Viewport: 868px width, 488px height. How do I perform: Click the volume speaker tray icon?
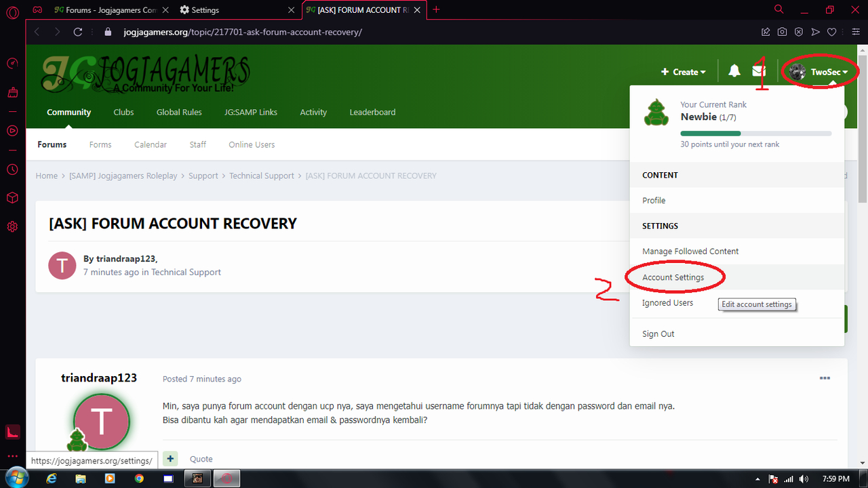pyautogui.click(x=802, y=479)
